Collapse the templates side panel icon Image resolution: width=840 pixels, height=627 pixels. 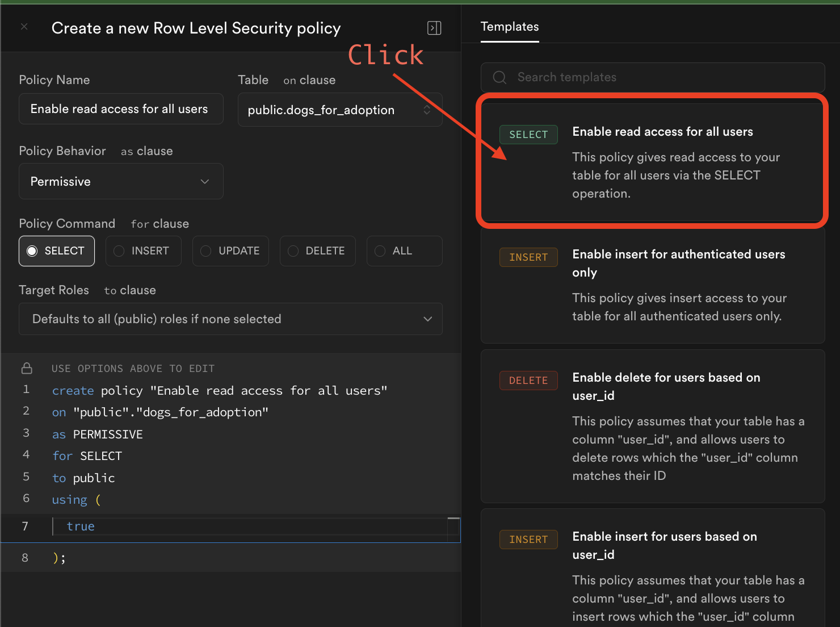[x=434, y=28]
